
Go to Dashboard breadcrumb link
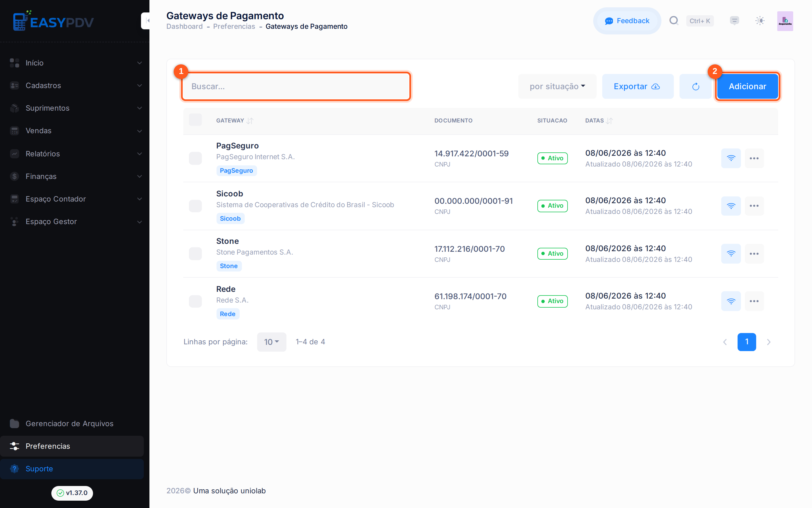185,27
